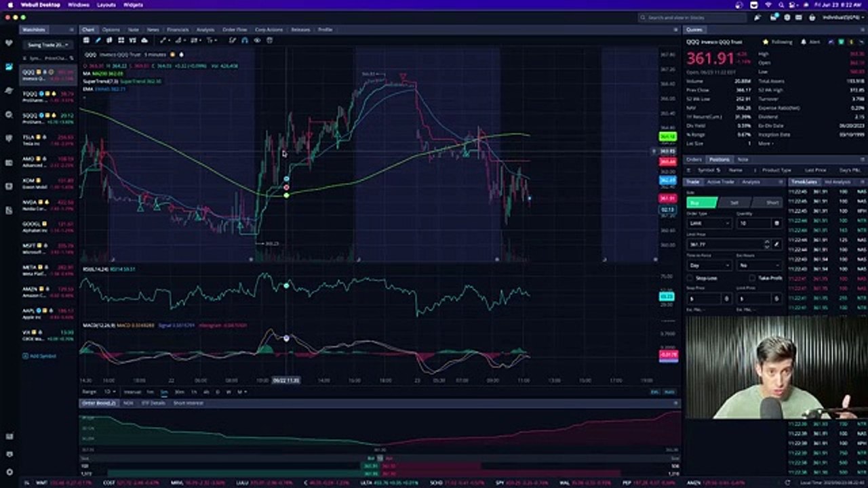Select NVDA in the watchlist
Image resolution: width=868 pixels, height=488 pixels.
click(x=49, y=204)
